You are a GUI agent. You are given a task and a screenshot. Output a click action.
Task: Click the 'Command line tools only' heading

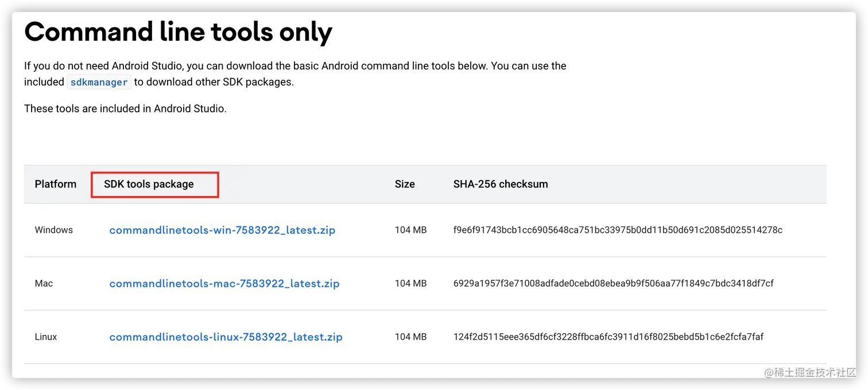coord(178,32)
